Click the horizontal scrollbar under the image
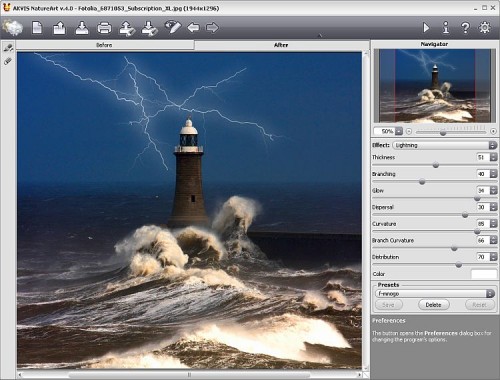The height and width of the screenshot is (380, 500). [x=189, y=375]
